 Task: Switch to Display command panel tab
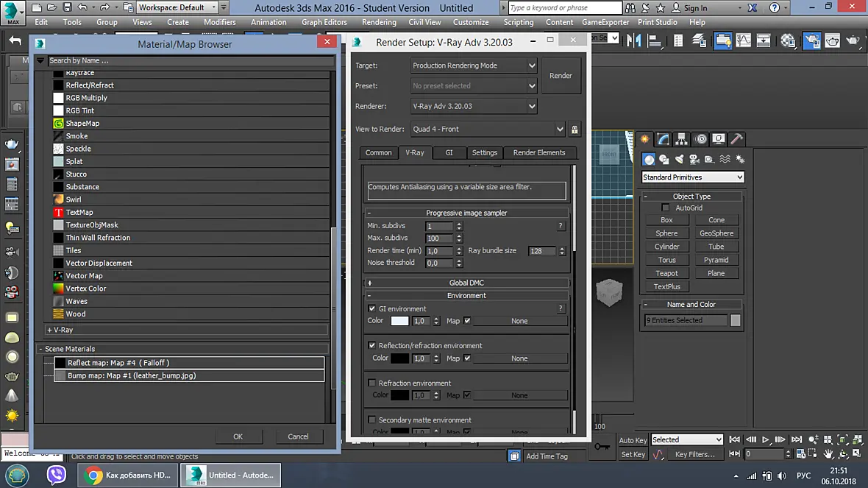719,139
